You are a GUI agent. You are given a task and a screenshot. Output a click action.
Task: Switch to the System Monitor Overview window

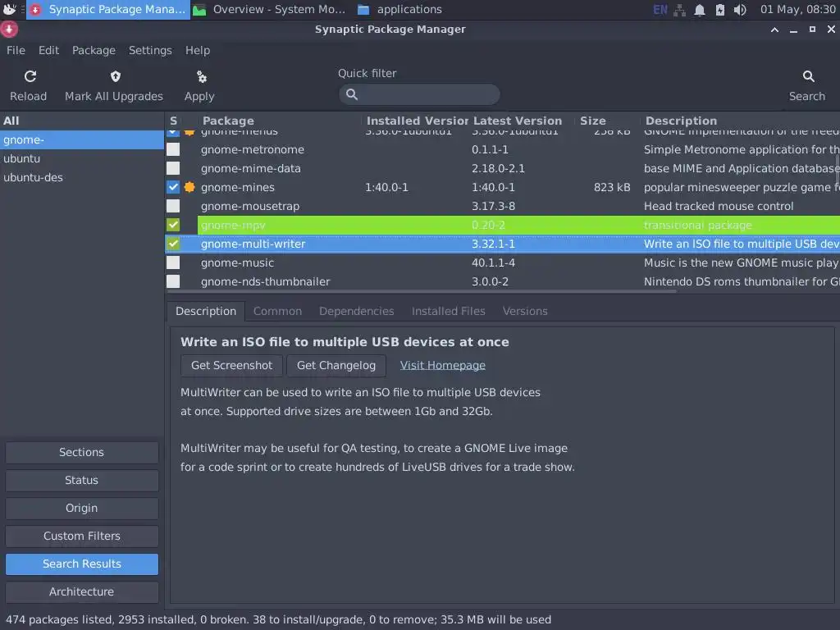pyautogui.click(x=271, y=10)
